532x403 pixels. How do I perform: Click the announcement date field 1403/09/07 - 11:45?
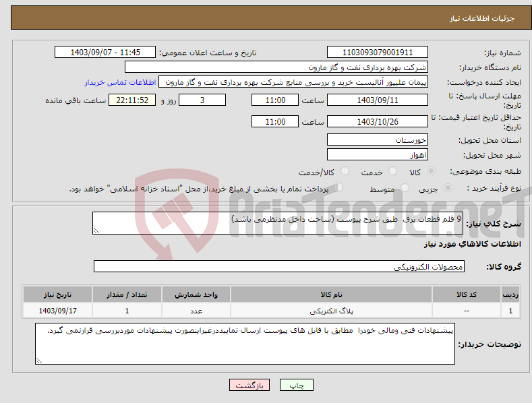coord(105,53)
